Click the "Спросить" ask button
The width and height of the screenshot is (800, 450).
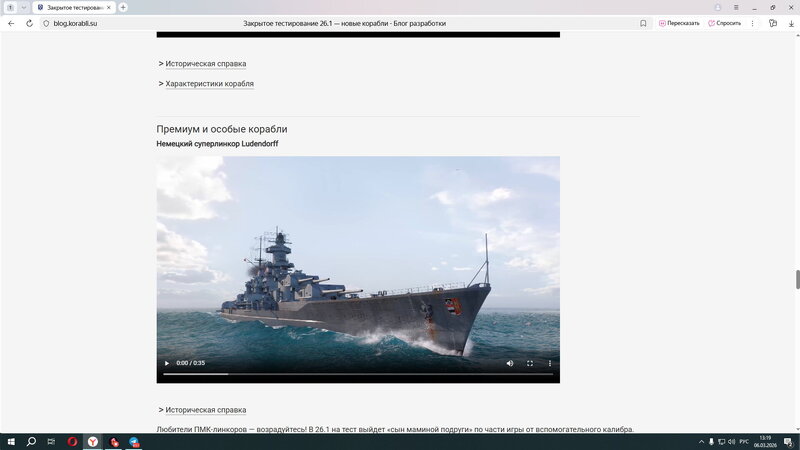725,23
